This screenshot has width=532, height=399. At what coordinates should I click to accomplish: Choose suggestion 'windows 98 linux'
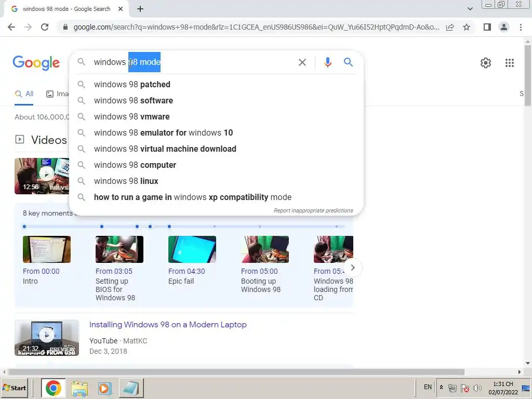(216, 181)
